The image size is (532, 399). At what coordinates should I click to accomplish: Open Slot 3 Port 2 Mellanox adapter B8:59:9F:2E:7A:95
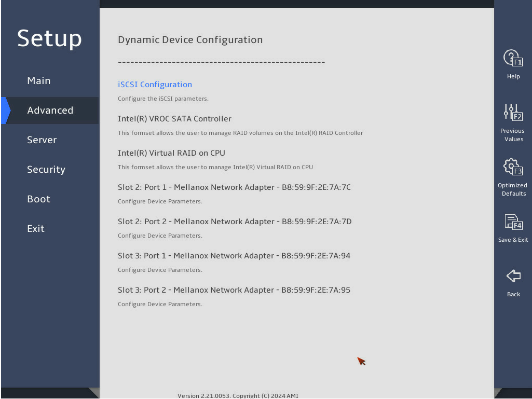[x=234, y=290]
